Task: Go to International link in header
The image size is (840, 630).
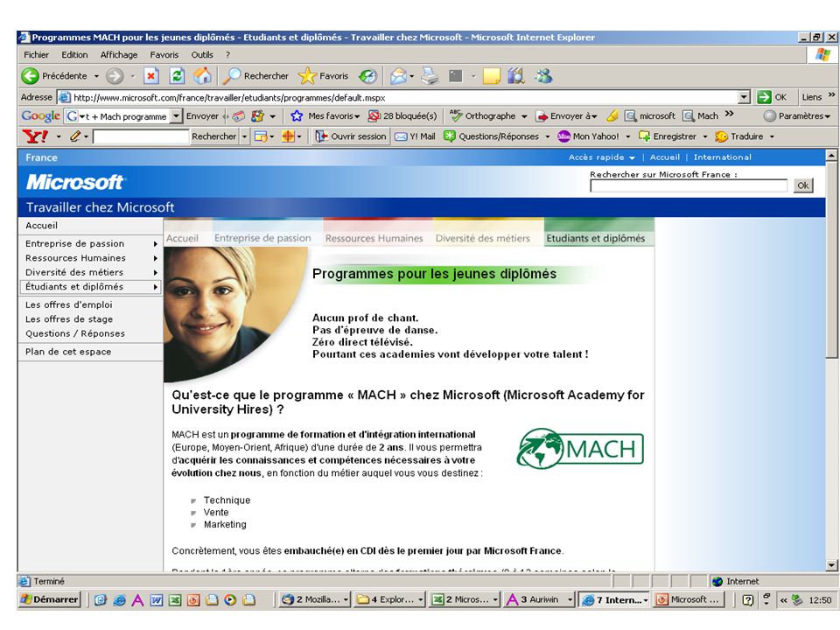Action: [x=722, y=157]
